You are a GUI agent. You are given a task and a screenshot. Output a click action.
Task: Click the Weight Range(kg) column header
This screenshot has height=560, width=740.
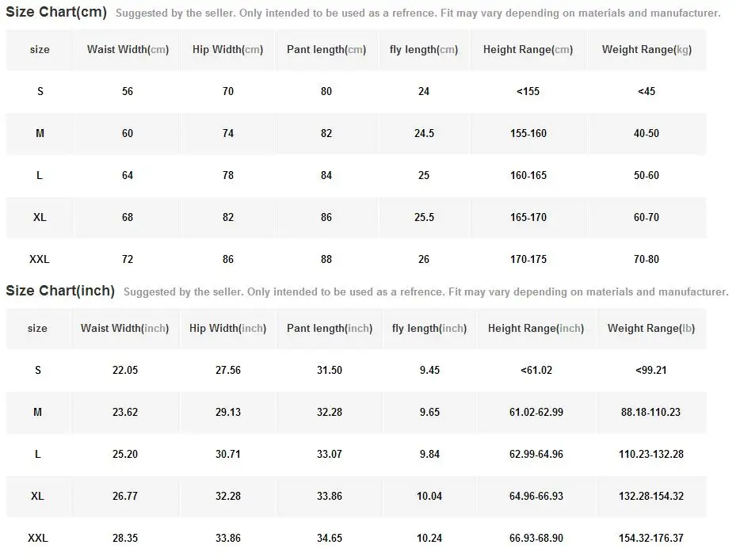(x=646, y=49)
